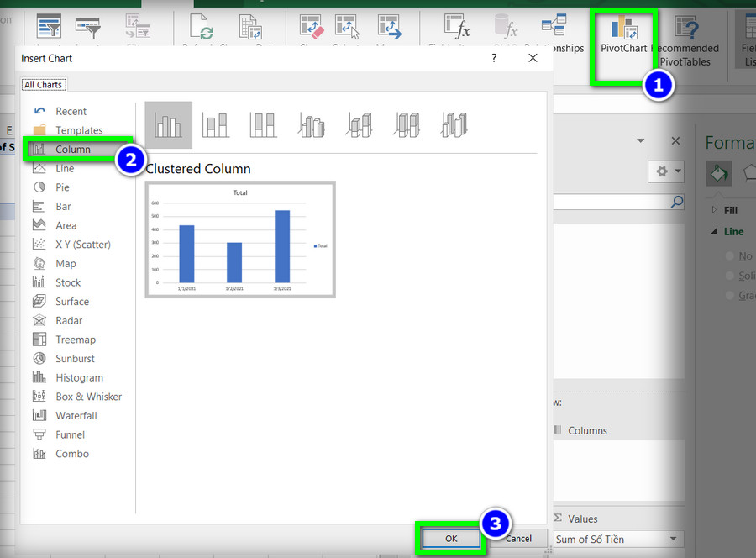Switch to the All Charts tab

coord(44,84)
